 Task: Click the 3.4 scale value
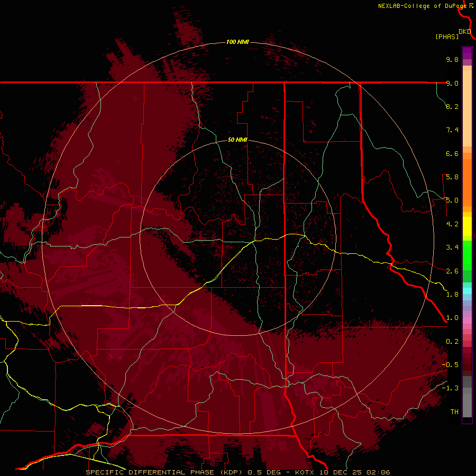tap(452, 248)
